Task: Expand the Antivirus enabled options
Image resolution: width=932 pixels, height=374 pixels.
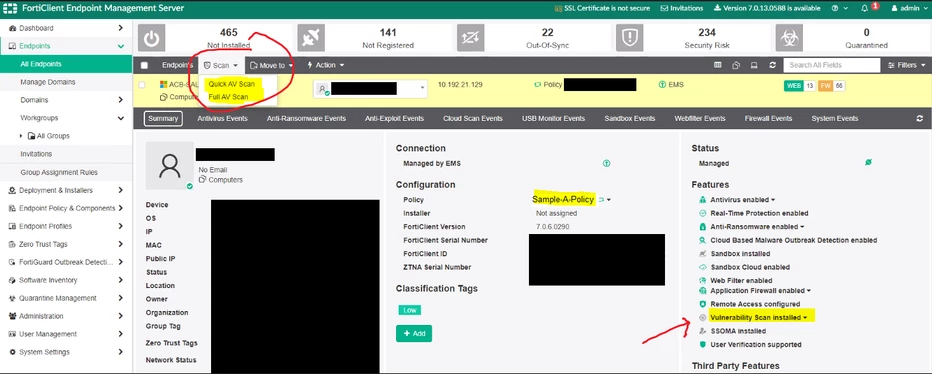Action: click(x=772, y=200)
